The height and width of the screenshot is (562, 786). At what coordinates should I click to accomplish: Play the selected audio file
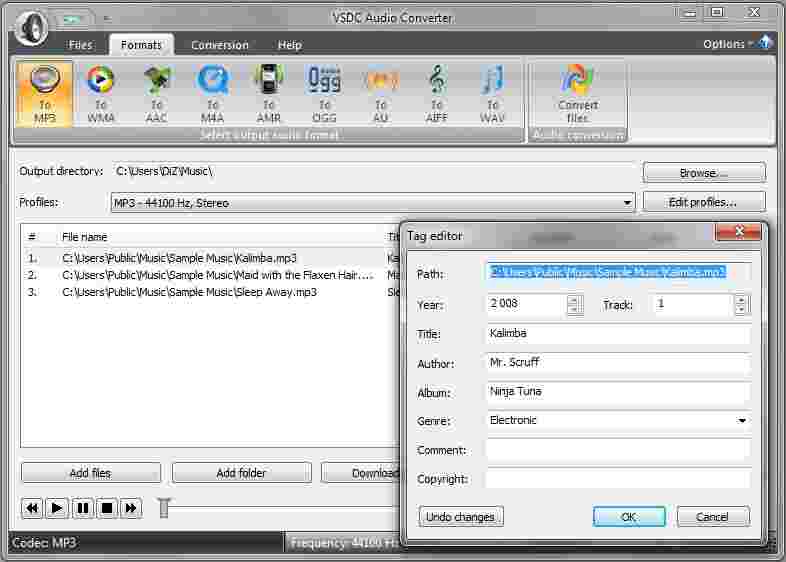57,508
